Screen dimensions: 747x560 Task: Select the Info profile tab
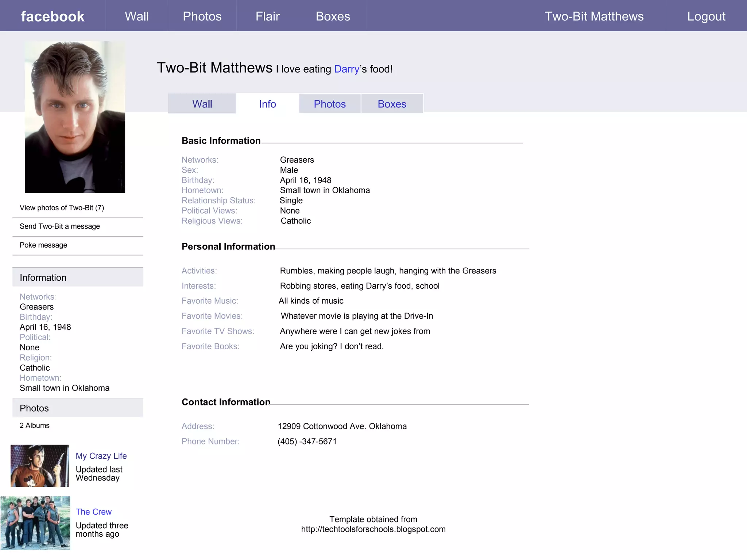point(267,104)
